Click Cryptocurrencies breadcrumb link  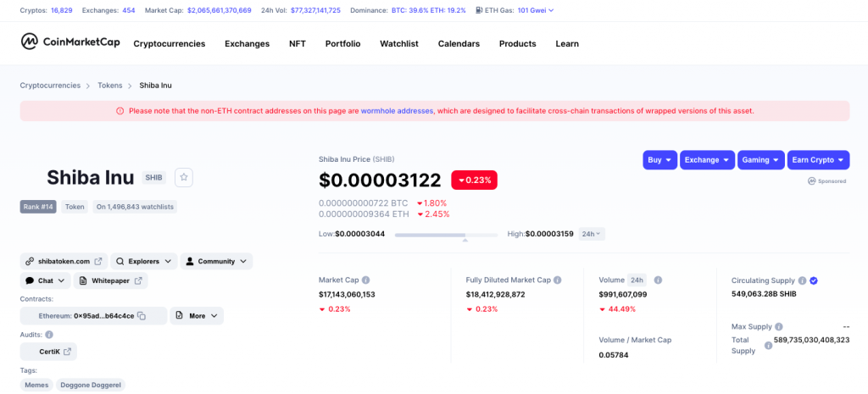point(50,86)
